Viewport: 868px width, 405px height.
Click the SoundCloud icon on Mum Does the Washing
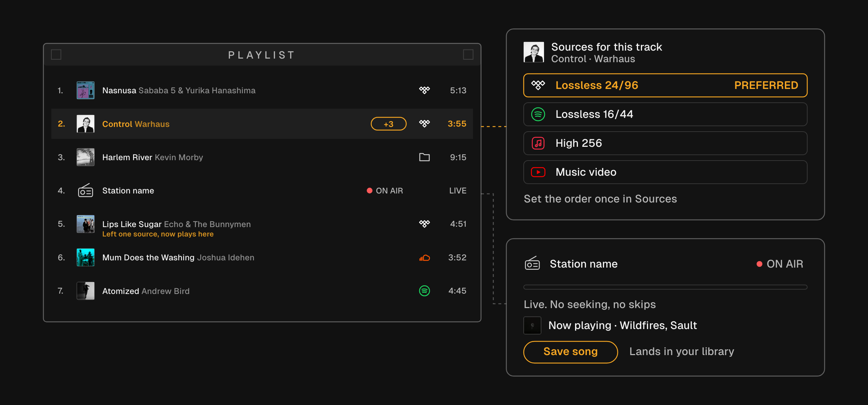tap(424, 258)
